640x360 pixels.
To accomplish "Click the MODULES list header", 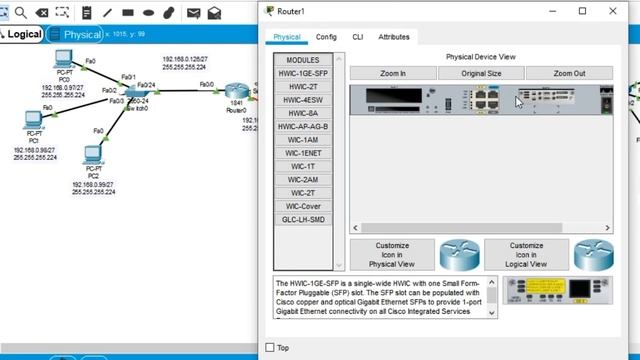I will pyautogui.click(x=303, y=60).
